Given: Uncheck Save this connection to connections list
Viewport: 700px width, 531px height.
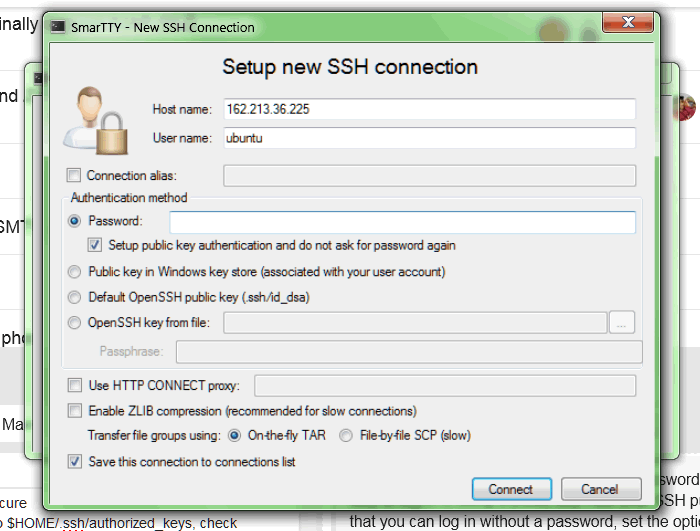Looking at the screenshot, I should pyautogui.click(x=75, y=461).
